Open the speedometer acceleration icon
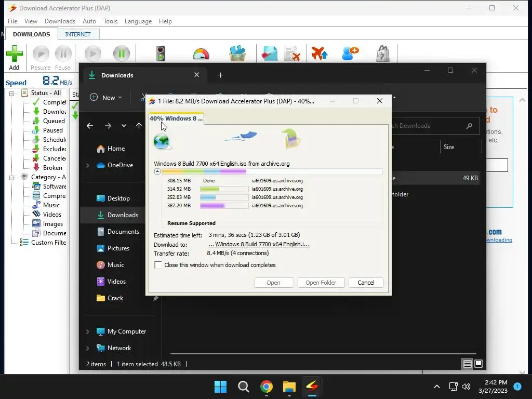The width and height of the screenshot is (532, 399). (201, 54)
